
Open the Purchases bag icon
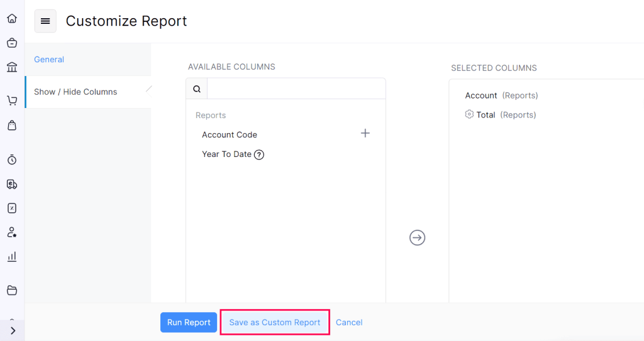[12, 126]
